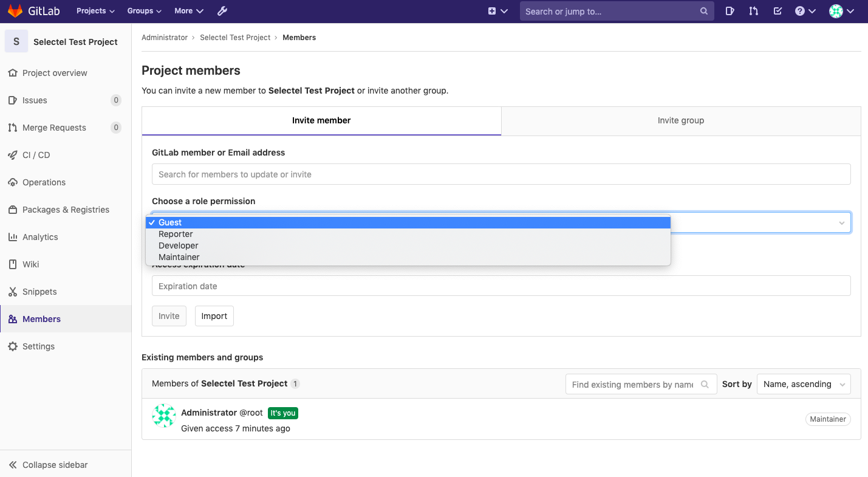The height and width of the screenshot is (477, 868).
Task: Switch to the Invite group tab
Action: coord(680,120)
